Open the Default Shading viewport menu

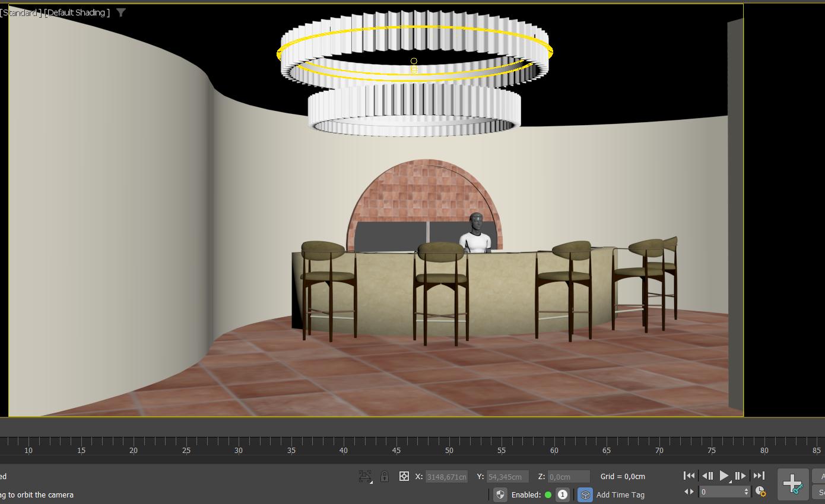(77, 12)
